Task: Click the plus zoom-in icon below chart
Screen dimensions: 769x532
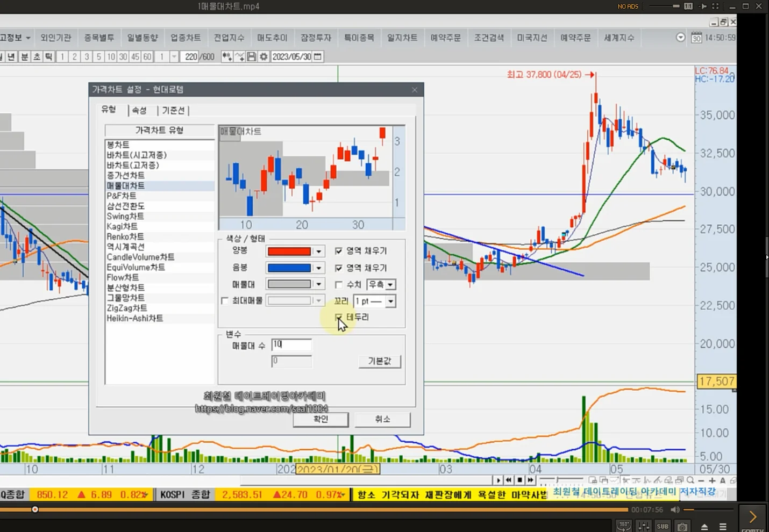Action: 712,481
